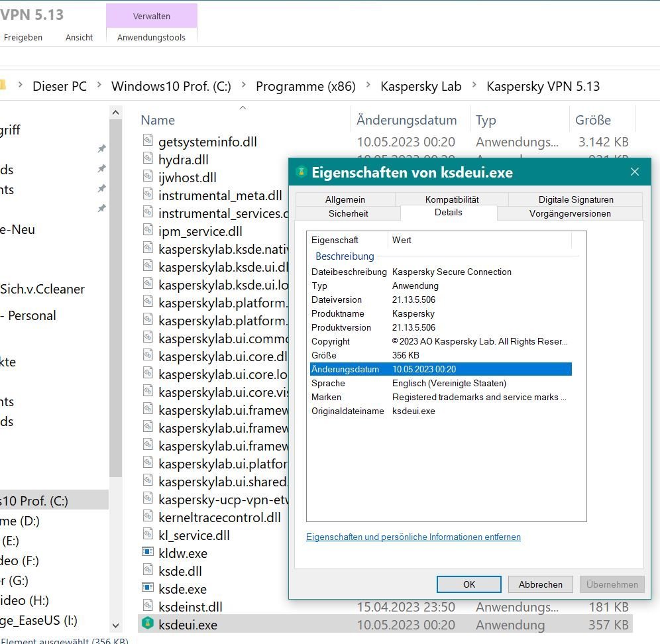
Task: Open the Ansicht ribbon tab
Action: [x=79, y=38]
